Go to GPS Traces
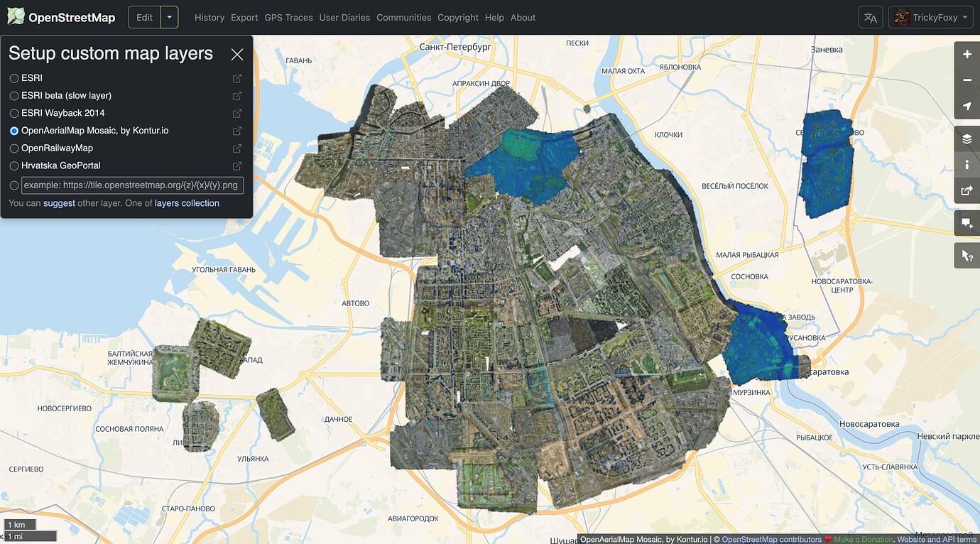The height and width of the screenshot is (544, 980). (288, 17)
